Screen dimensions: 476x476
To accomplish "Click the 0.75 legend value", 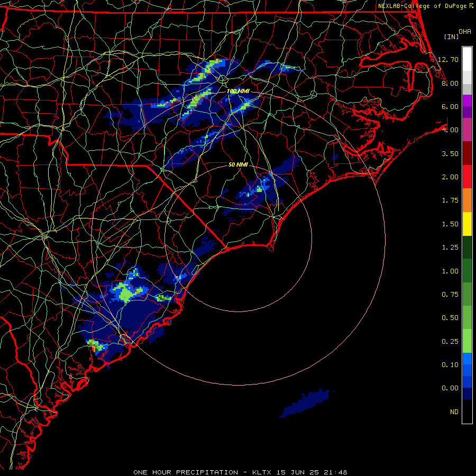I will (450, 295).
